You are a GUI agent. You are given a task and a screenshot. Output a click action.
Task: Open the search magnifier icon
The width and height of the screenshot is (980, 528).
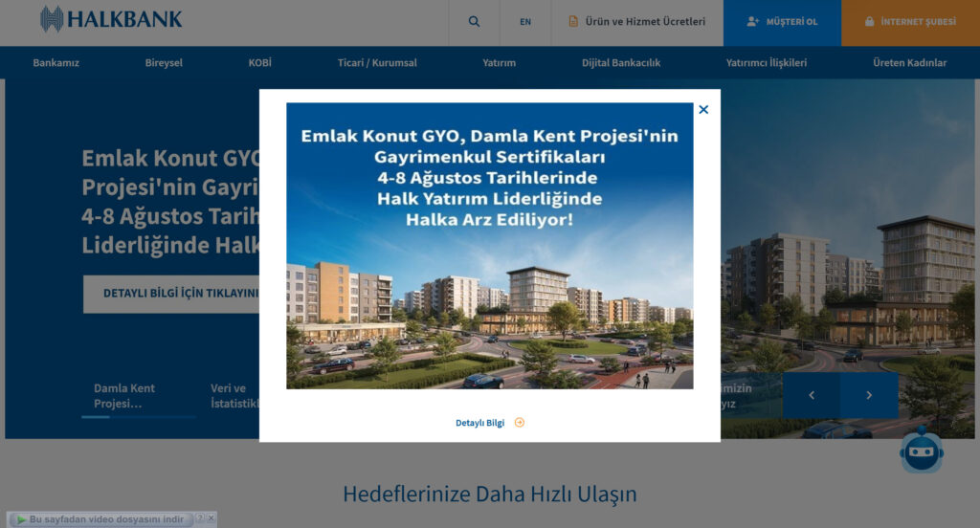coord(475,22)
